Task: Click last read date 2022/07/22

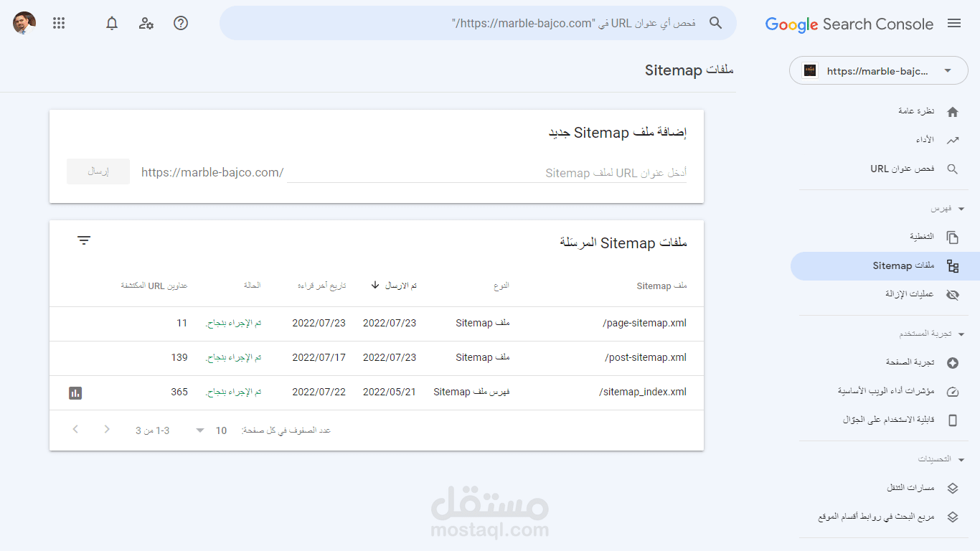Action: pyautogui.click(x=319, y=392)
